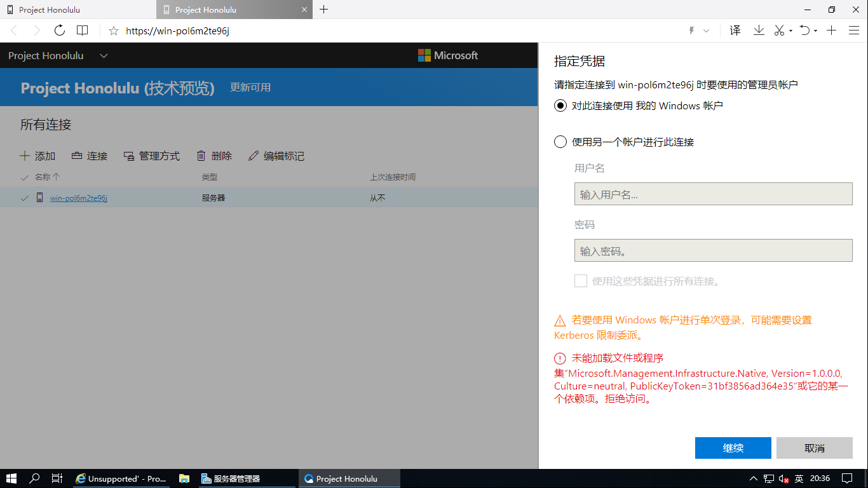Open the reading view book icon
This screenshot has height=488, width=868.
coord(82,30)
